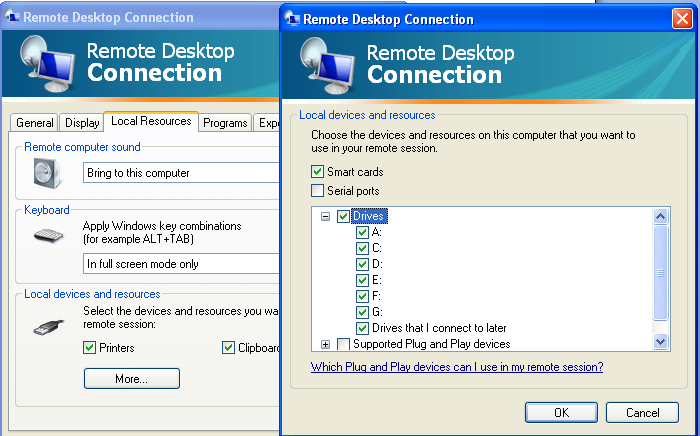The width and height of the screenshot is (700, 436).
Task: Click the scroll down arrow in device list
Action: pyautogui.click(x=660, y=342)
